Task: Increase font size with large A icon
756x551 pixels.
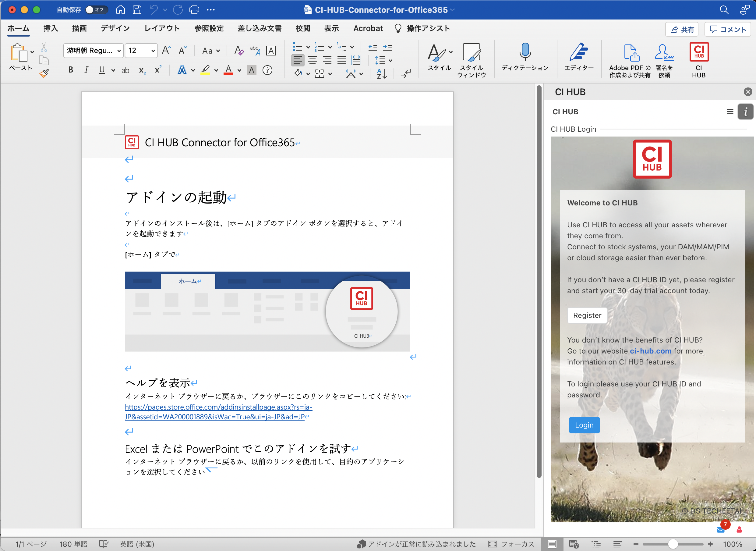Action: (166, 50)
